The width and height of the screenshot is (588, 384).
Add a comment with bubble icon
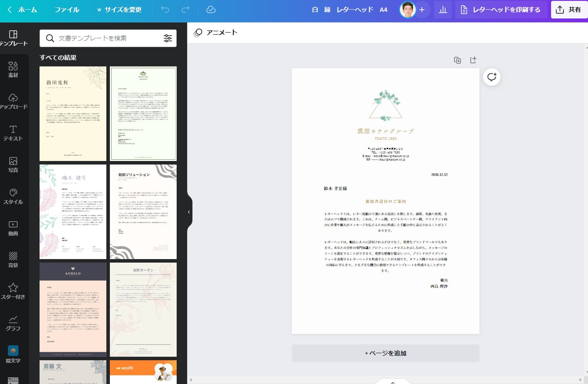pyautogui.click(x=492, y=77)
